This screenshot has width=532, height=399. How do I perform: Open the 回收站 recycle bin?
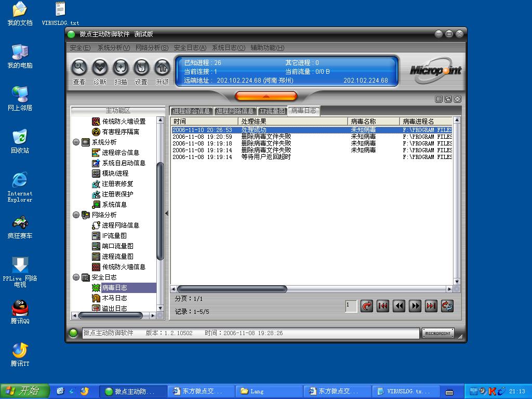click(20, 141)
